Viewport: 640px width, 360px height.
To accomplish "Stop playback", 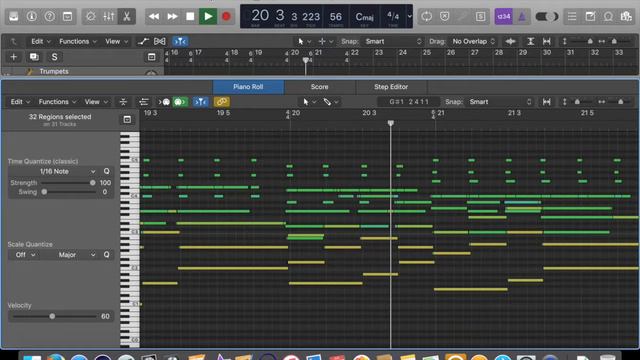I will [190, 16].
